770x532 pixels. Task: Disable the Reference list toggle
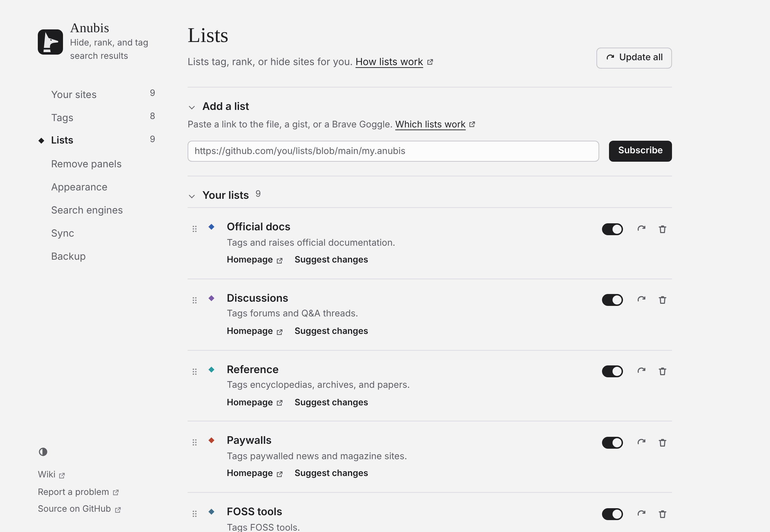point(612,371)
